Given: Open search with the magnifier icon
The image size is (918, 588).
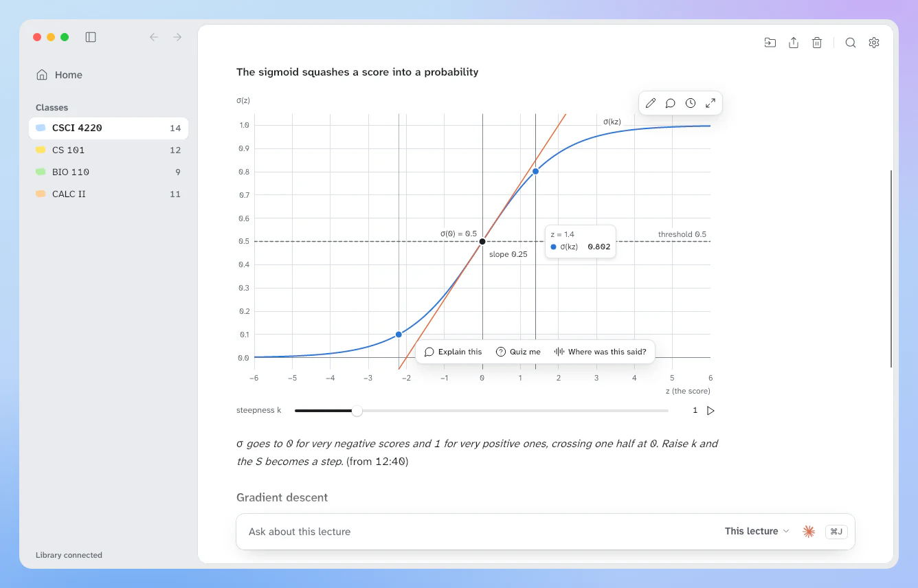Looking at the screenshot, I should (851, 43).
